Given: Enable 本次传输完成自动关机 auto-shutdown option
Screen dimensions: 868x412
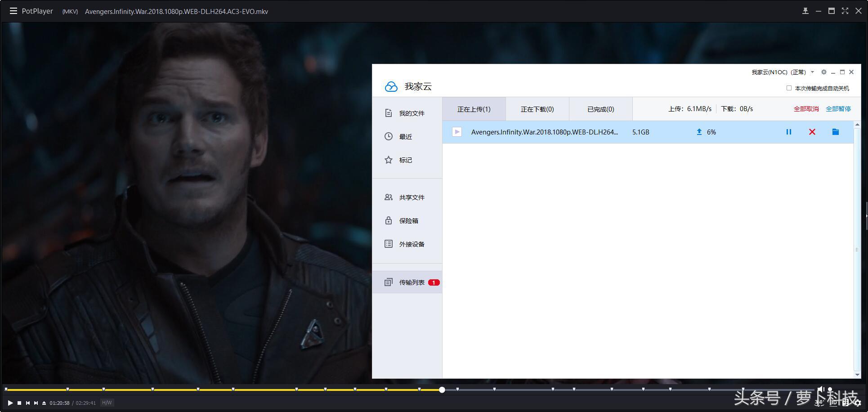Looking at the screenshot, I should [788, 88].
